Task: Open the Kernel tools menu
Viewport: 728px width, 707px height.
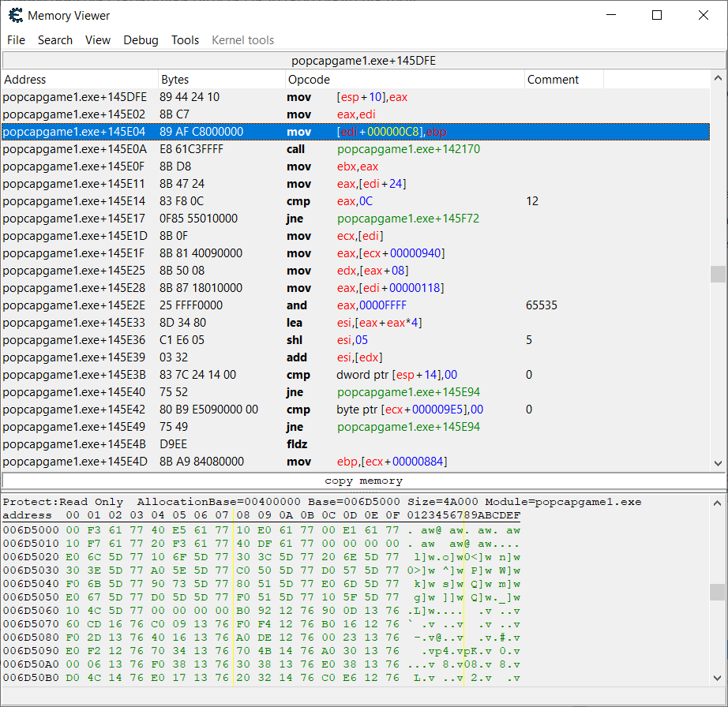Action: coord(243,40)
